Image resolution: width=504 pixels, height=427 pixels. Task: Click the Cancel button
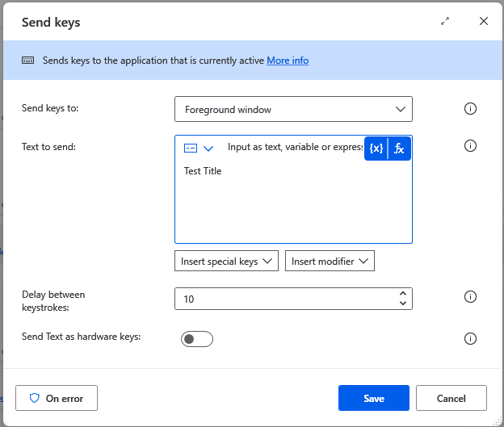click(451, 398)
